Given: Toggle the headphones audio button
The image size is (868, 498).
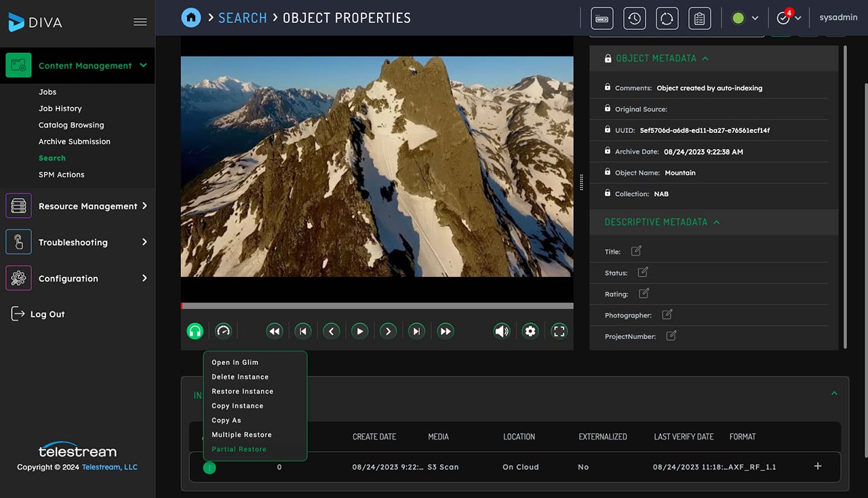Looking at the screenshot, I should point(195,331).
